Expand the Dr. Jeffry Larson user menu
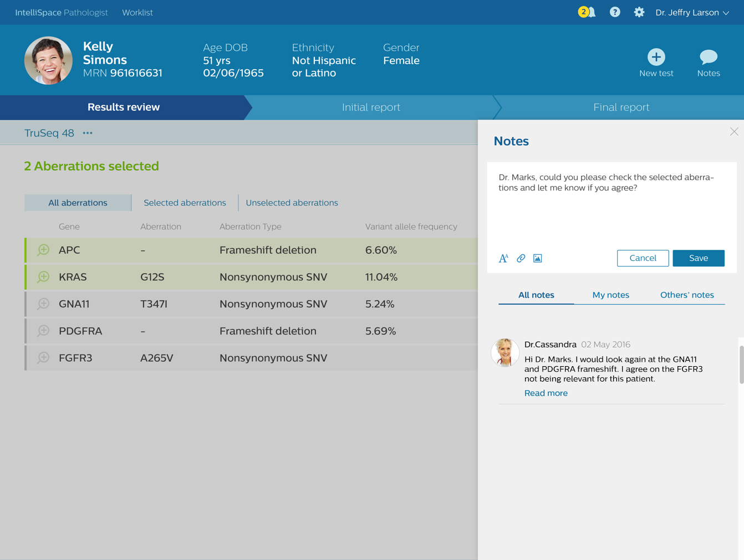The width and height of the screenshot is (744, 560). click(692, 12)
